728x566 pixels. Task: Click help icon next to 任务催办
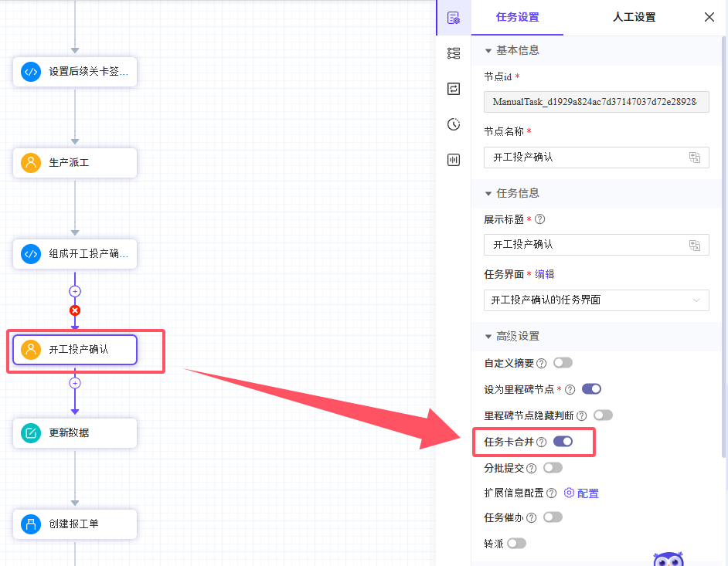click(532, 518)
